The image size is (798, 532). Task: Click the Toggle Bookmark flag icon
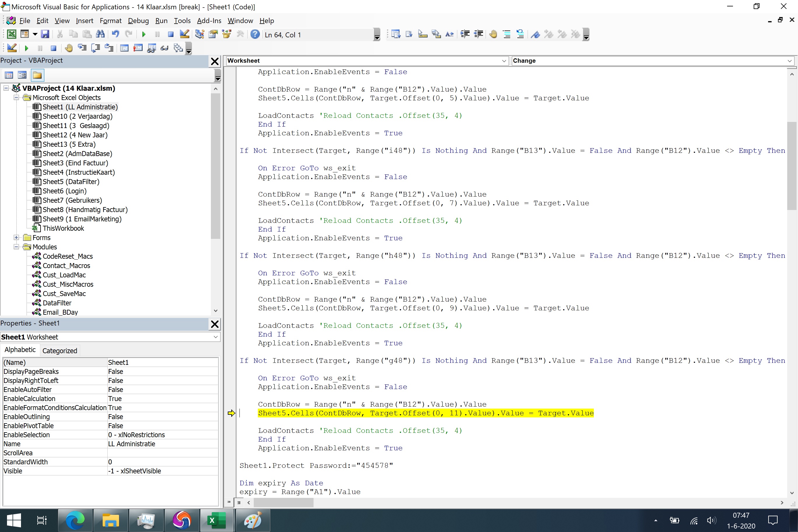(535, 34)
